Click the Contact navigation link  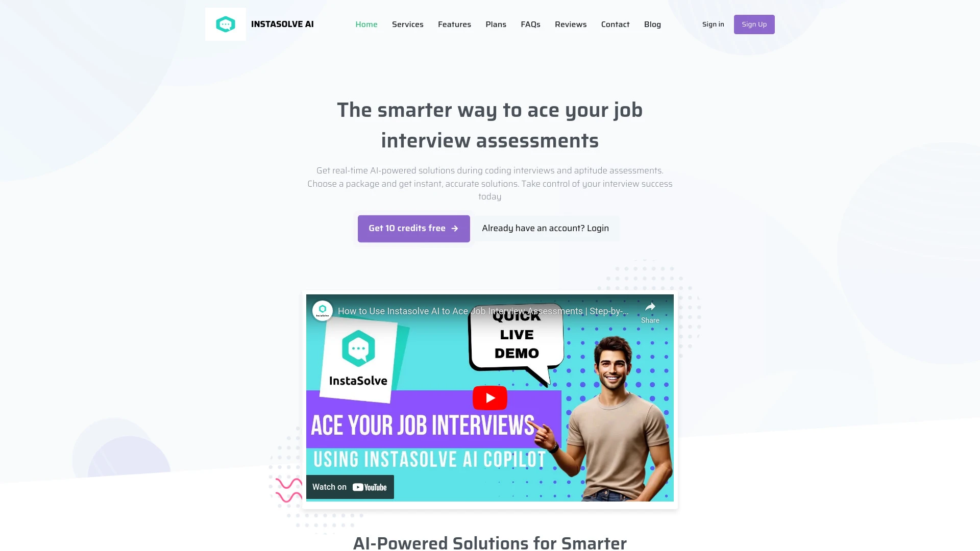click(615, 24)
